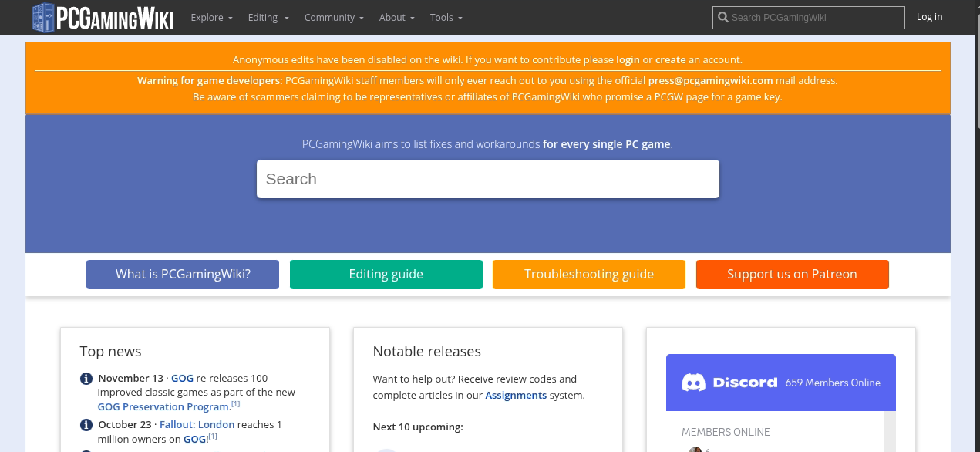Expand the About menu
The image size is (980, 452).
(x=396, y=17)
